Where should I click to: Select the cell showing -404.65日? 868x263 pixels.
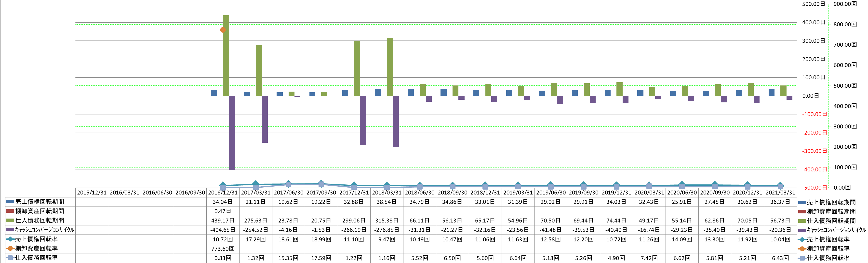(x=223, y=230)
